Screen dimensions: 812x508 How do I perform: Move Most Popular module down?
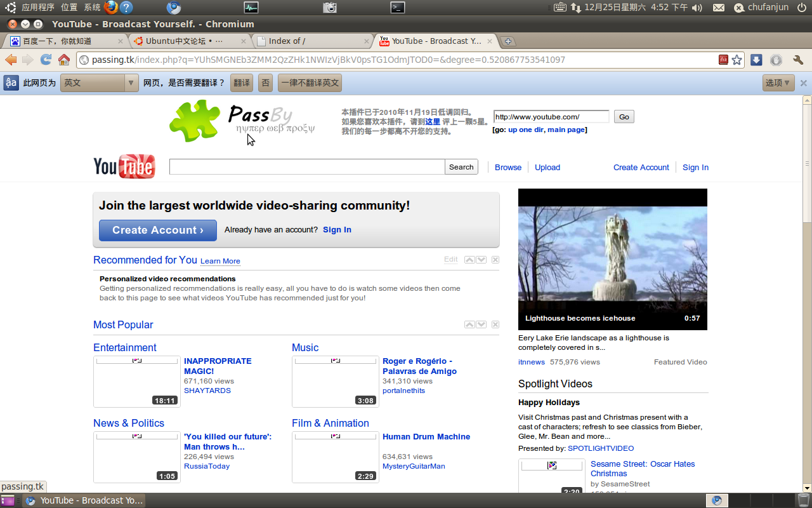481,324
